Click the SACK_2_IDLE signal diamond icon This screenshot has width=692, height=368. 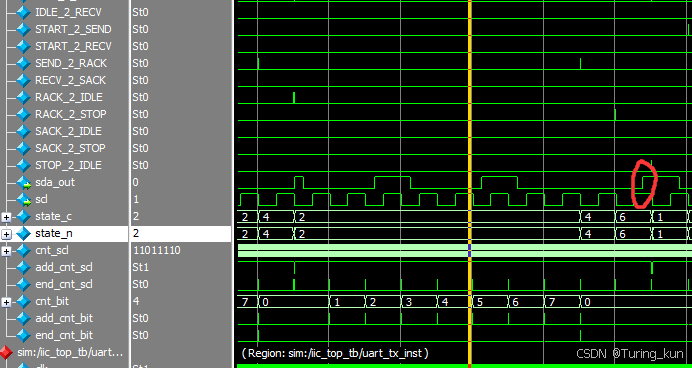(x=23, y=131)
